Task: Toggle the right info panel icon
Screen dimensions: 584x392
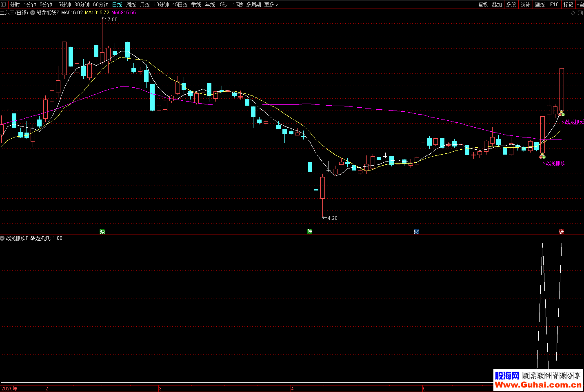Action: 580,13
